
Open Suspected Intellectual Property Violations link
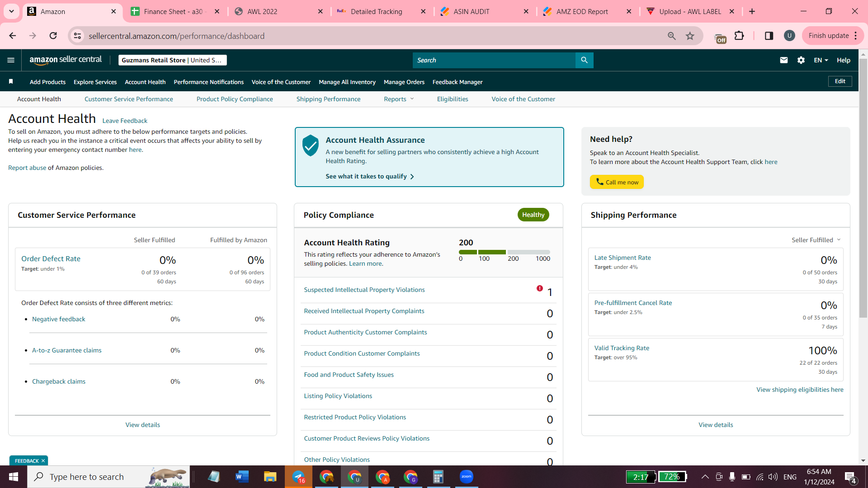point(364,290)
